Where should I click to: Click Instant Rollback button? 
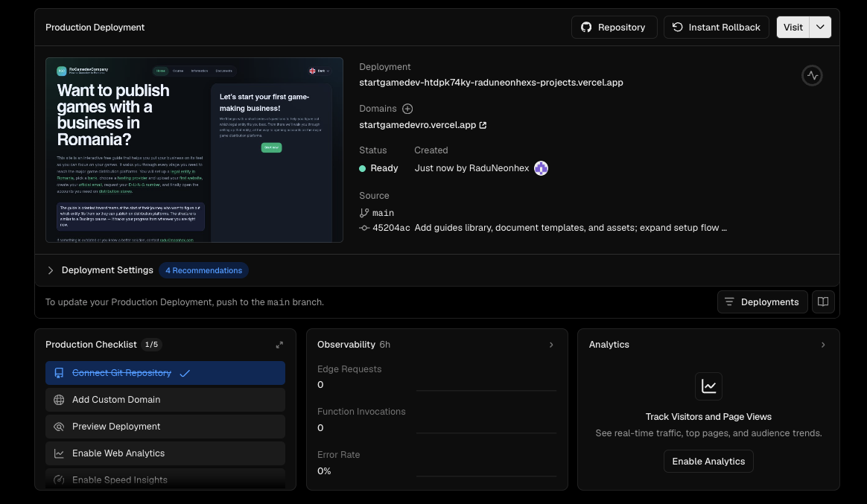tap(716, 27)
